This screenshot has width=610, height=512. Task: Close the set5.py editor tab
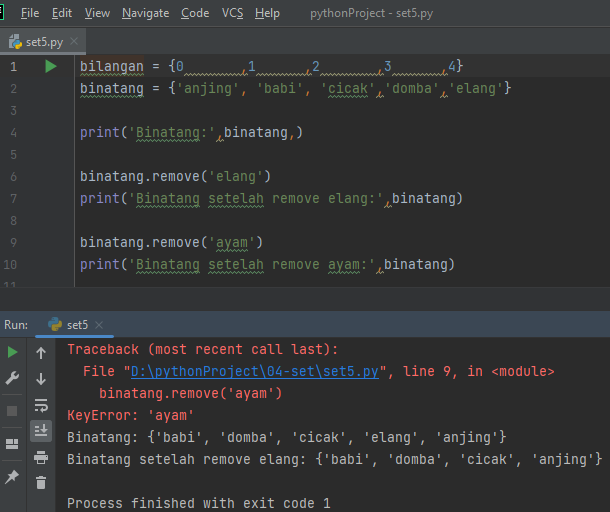pyautogui.click(x=74, y=41)
